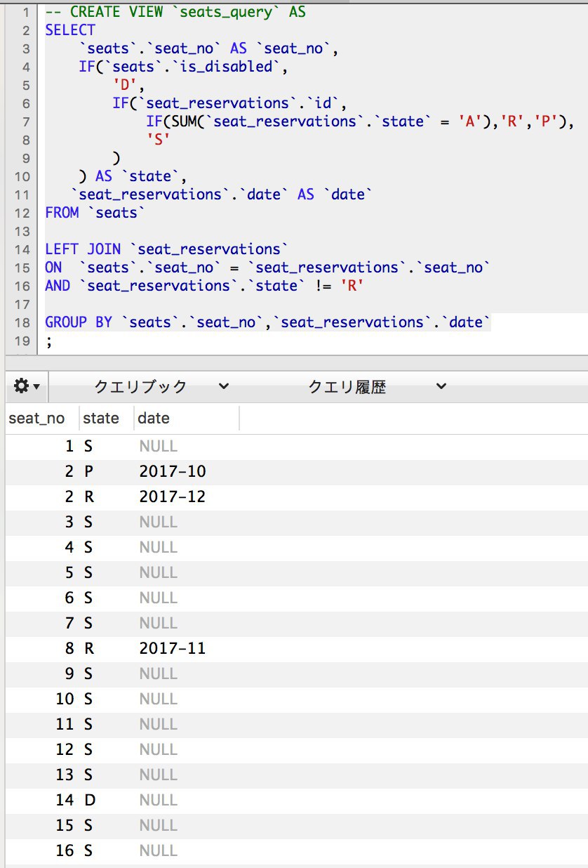588x868 pixels.
Task: Select the 2017-12 date cell
Action: click(173, 497)
